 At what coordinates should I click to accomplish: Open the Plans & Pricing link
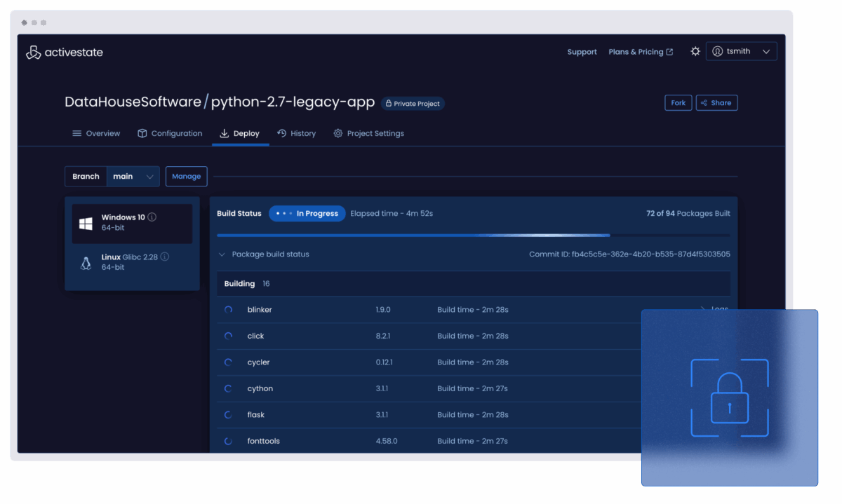pyautogui.click(x=640, y=52)
